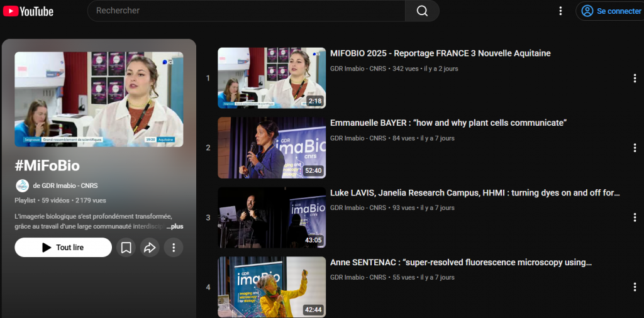The width and height of the screenshot is (644, 318).
Task: Open options menu for Luke LAVIS video
Action: 635,217
